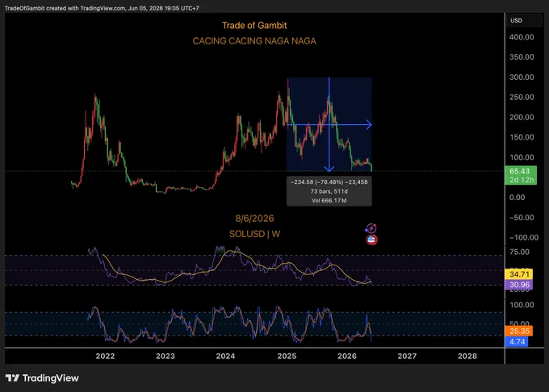Viewport: 549px width, 392px height.
Task: Click the 0.00 price scale label
Action: [518, 198]
